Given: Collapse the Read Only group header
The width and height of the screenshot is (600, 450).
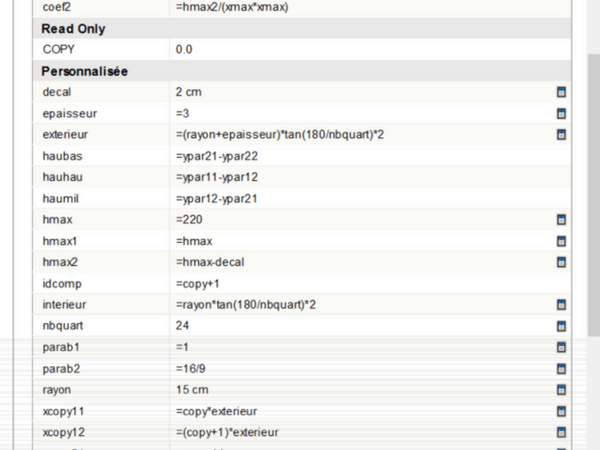Looking at the screenshot, I should [x=72, y=29].
